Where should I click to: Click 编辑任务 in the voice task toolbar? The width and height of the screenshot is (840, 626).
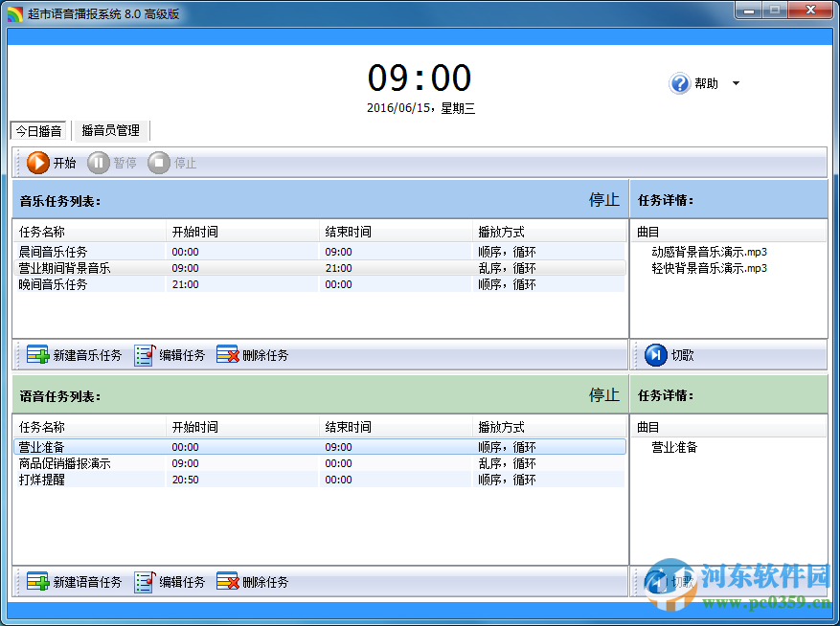[x=170, y=582]
